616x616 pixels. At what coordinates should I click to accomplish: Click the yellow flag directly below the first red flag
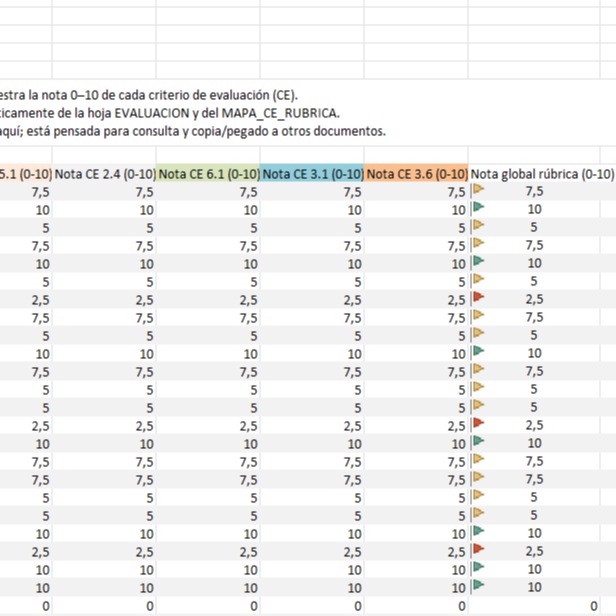(x=478, y=317)
